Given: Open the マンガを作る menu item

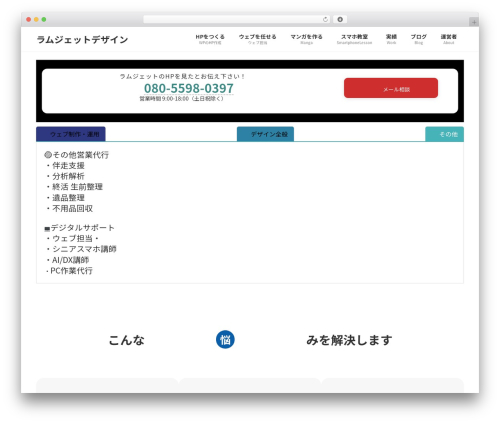Looking at the screenshot, I should tap(306, 39).
